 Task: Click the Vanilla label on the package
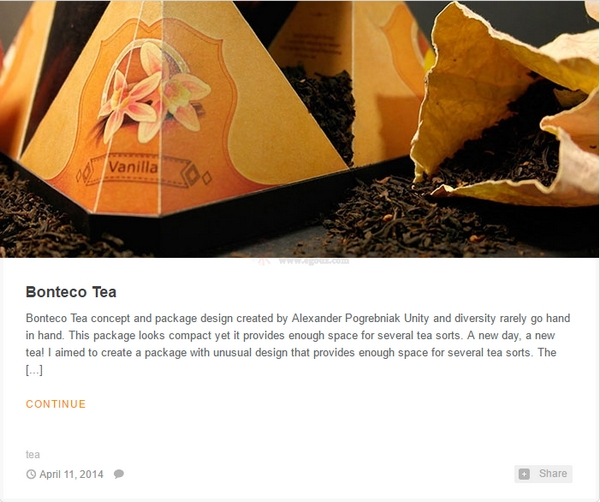133,167
